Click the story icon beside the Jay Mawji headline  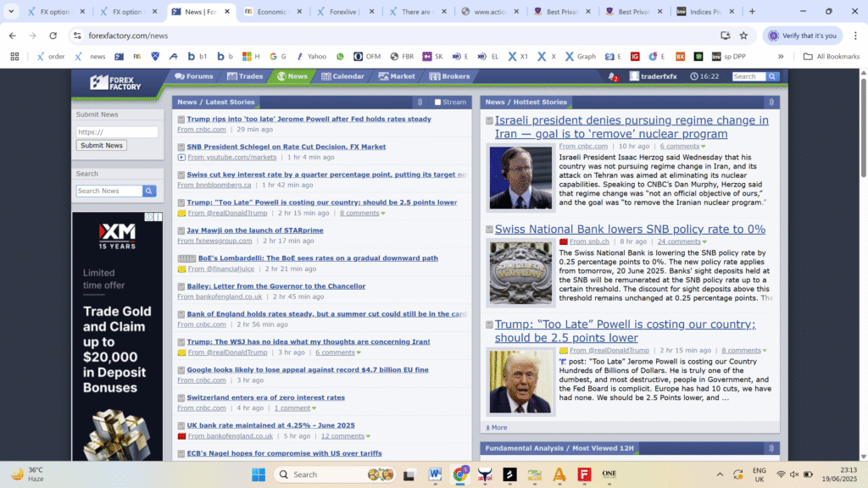[x=181, y=230]
